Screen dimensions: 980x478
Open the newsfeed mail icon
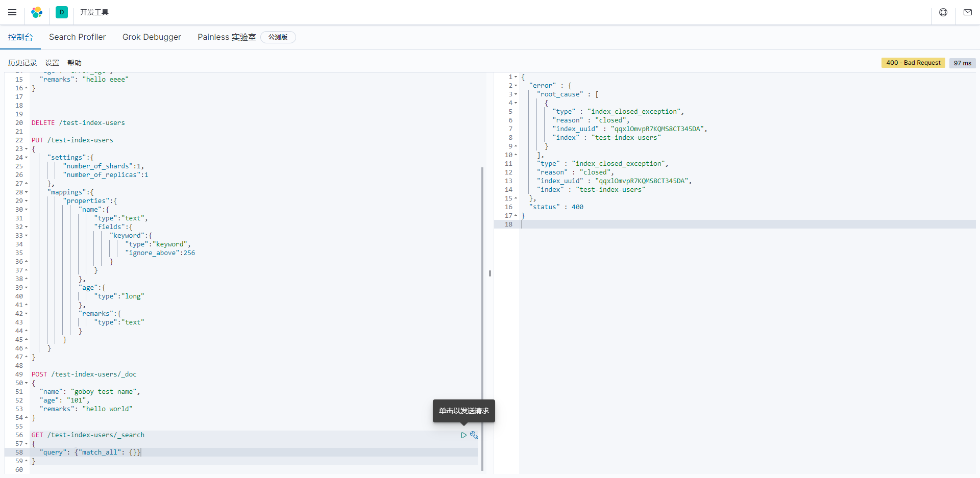[968, 12]
